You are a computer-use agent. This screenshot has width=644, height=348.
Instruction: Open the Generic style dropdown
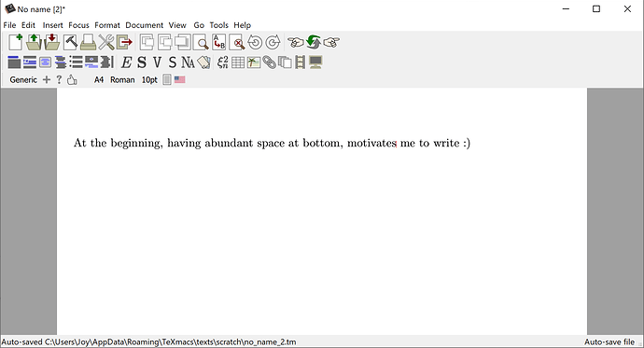pos(23,79)
